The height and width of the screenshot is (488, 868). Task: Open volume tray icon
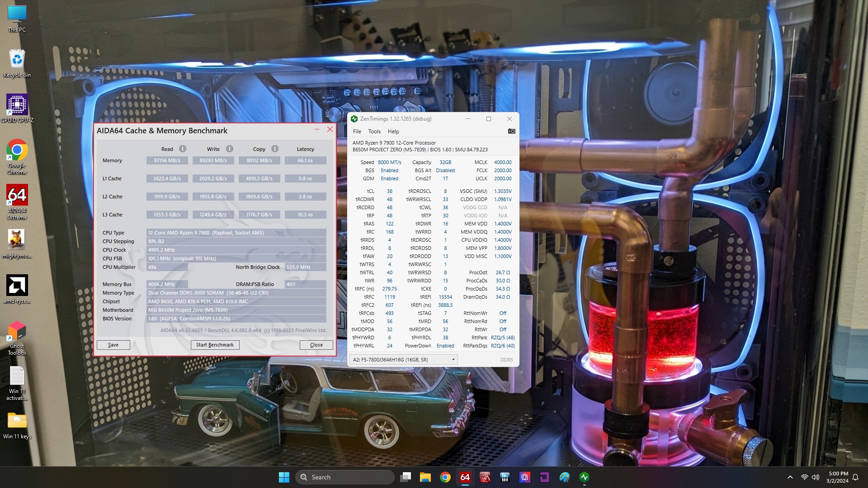816,477
